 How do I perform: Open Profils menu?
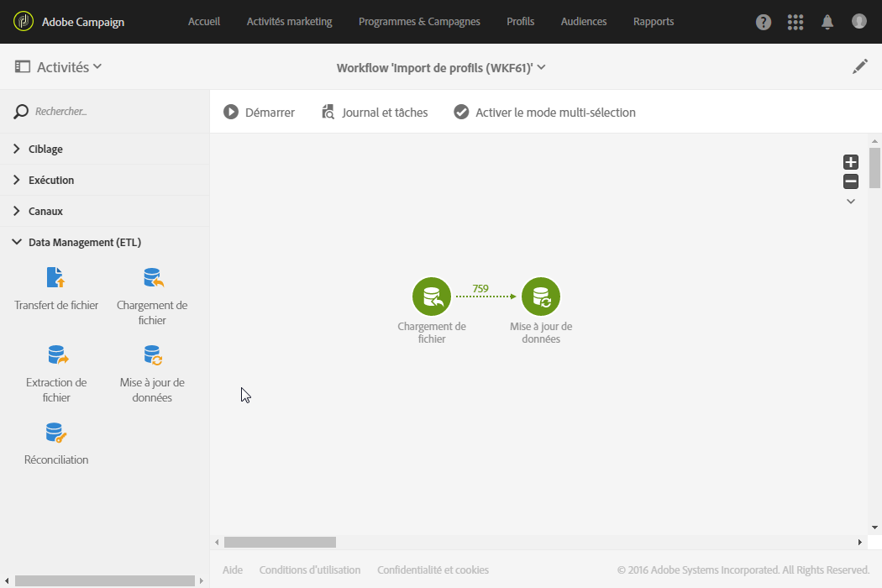pos(520,21)
